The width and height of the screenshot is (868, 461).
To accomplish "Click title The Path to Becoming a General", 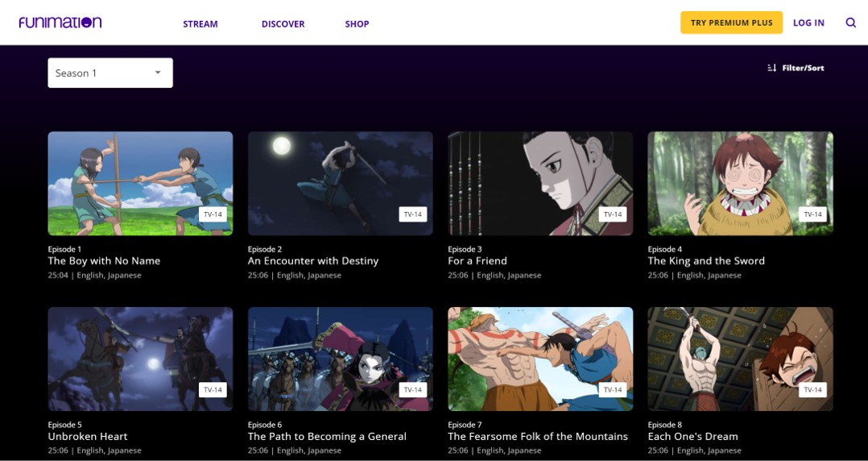I will (x=327, y=437).
